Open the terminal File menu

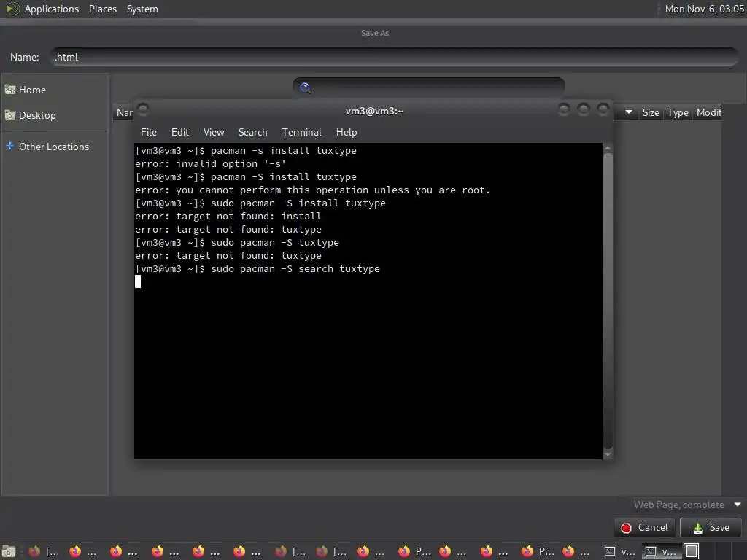(149, 133)
